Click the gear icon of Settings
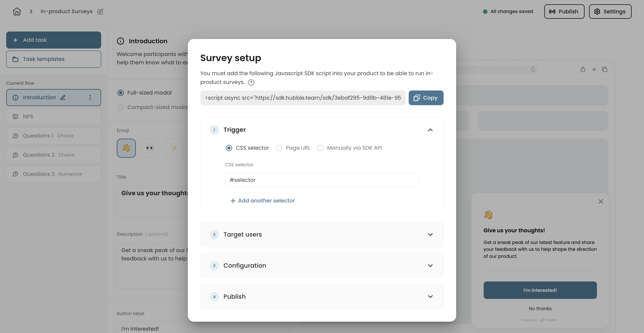 coord(597,11)
